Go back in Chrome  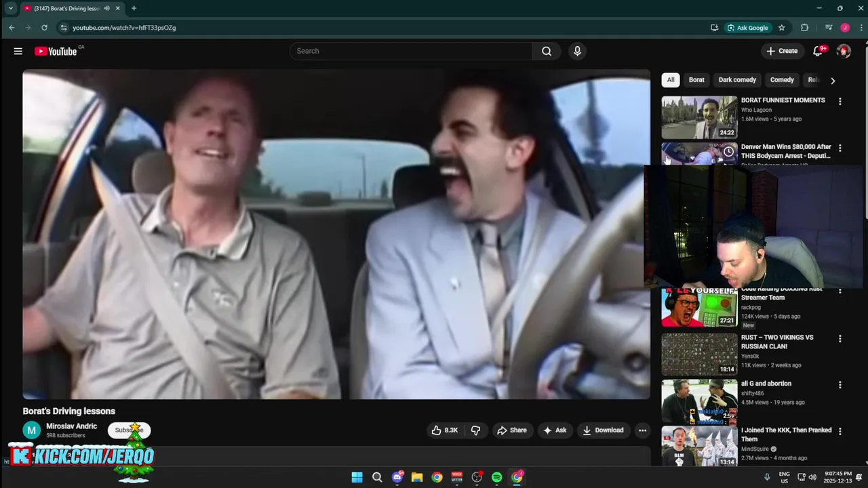(12, 28)
